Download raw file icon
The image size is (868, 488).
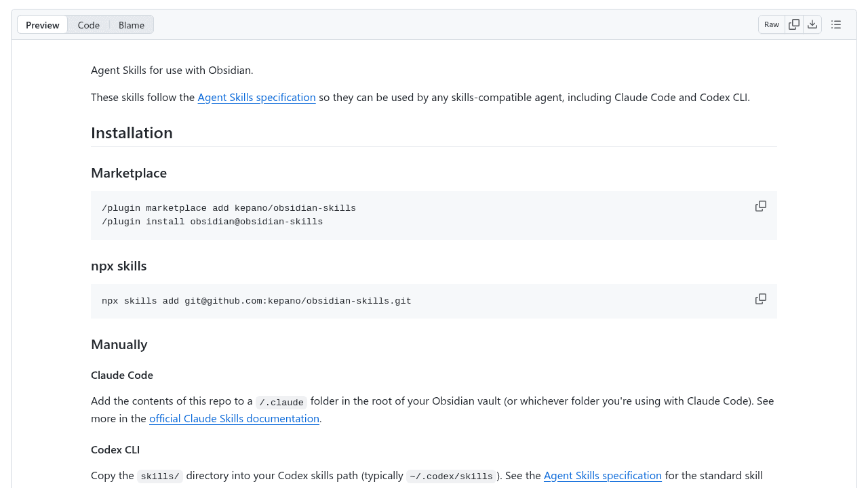[812, 24]
